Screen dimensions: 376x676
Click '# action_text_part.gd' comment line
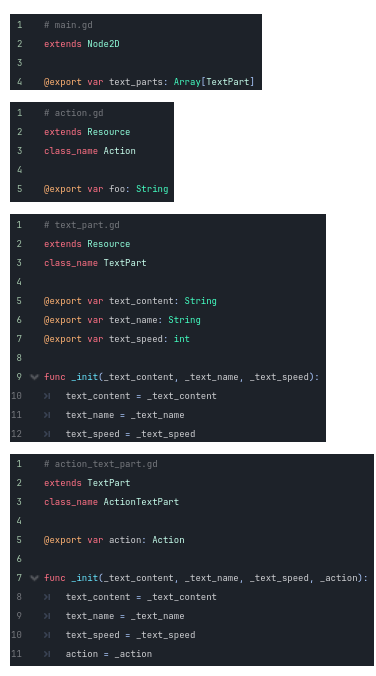pyautogui.click(x=100, y=464)
